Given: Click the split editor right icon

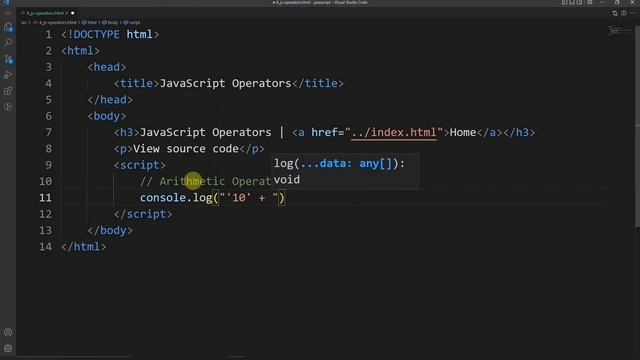Looking at the screenshot, I should coord(624,13).
